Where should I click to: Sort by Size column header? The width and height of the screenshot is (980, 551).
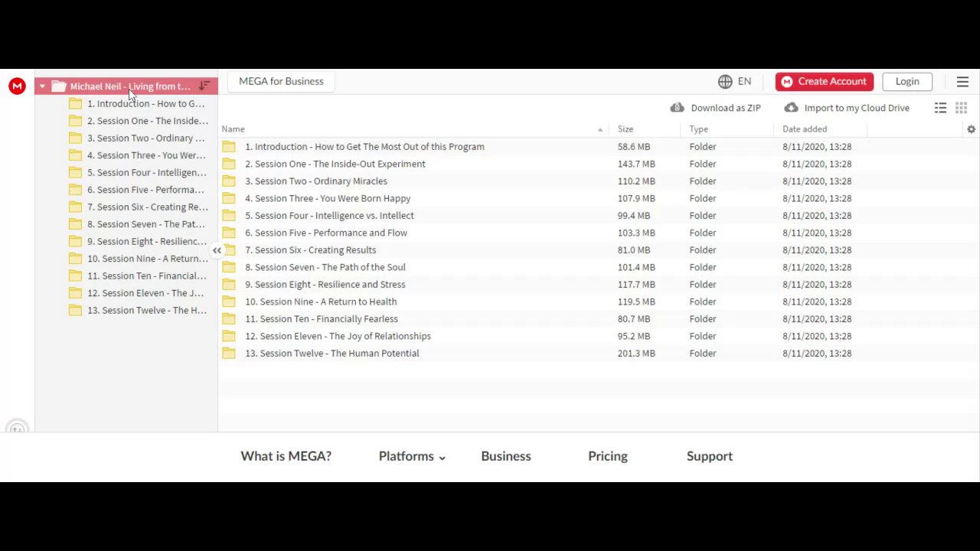tap(626, 129)
